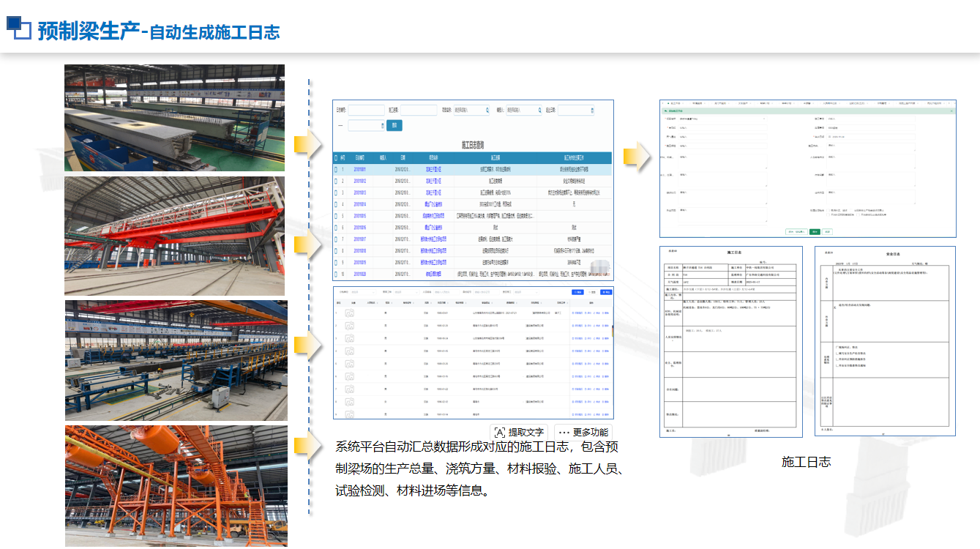Click the avatar placeholder in personnel row 6
980x549 pixels.
point(350,376)
